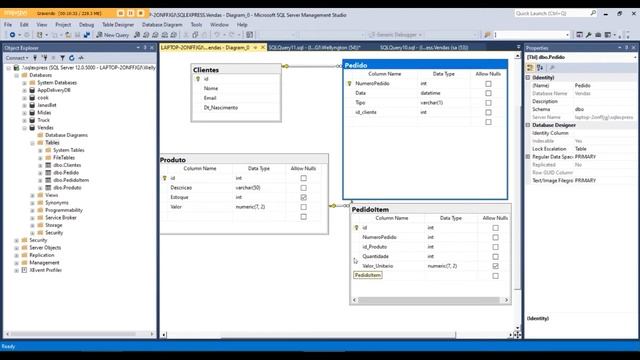The image size is (640, 360).
Task: Pin the Object Explorer panel
Action: [145, 48]
